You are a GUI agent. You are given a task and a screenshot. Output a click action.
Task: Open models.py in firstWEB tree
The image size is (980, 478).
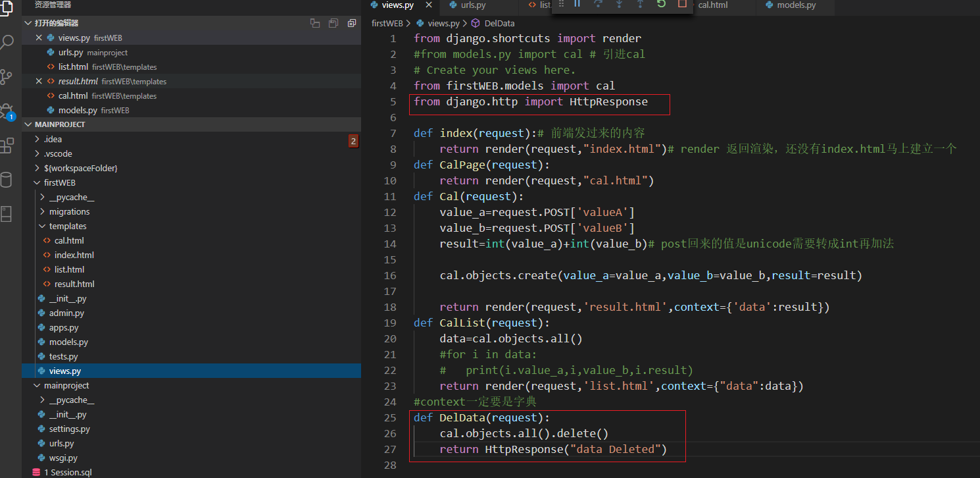point(191,342)
